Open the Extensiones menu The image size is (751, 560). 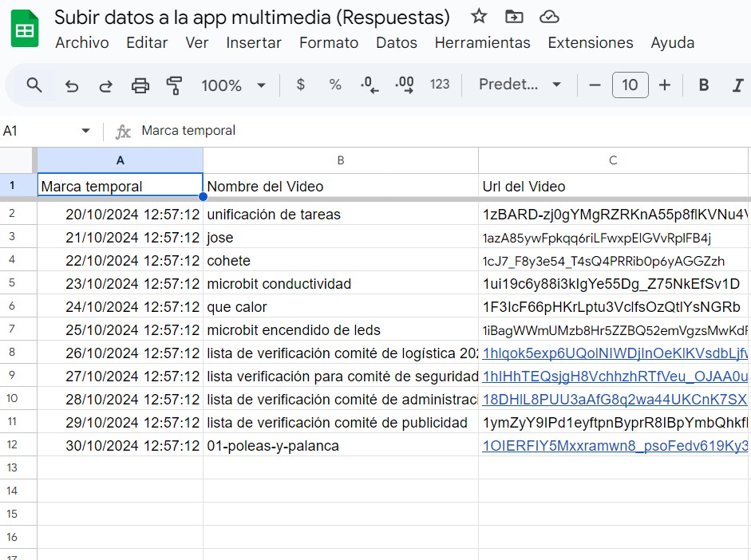tap(591, 43)
